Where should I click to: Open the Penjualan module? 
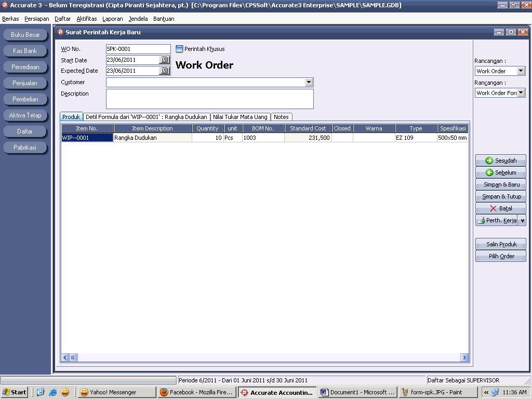[25, 83]
